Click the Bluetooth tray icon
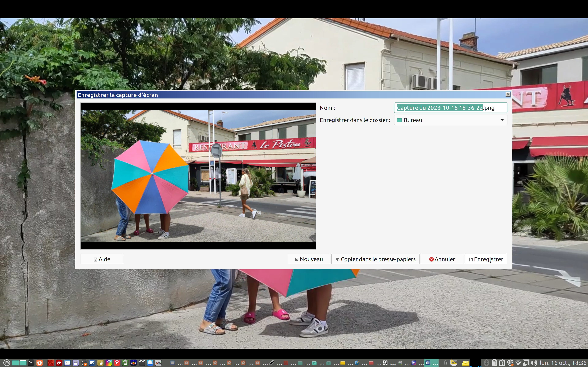 (x=486, y=363)
